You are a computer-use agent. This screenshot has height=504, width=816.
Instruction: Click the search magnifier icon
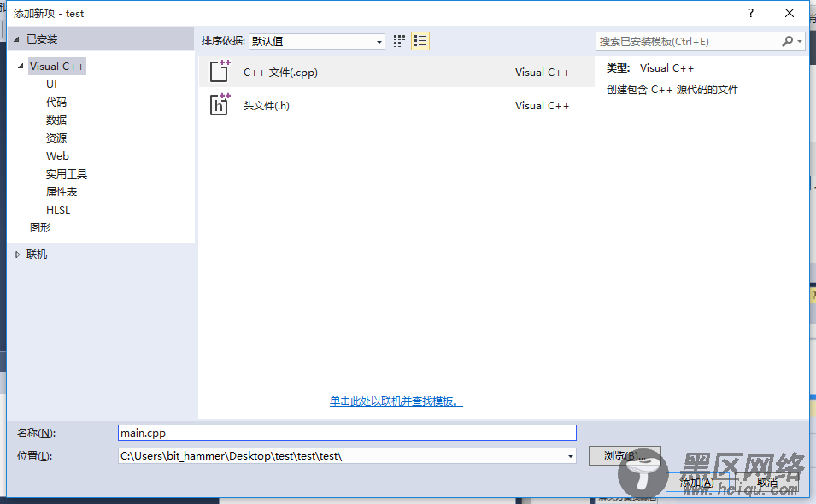coord(788,41)
